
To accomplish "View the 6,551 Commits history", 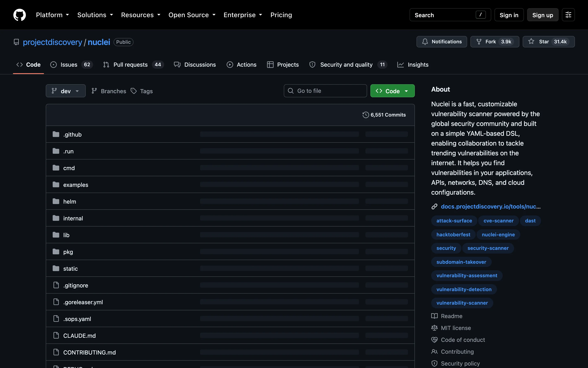I will click(384, 115).
